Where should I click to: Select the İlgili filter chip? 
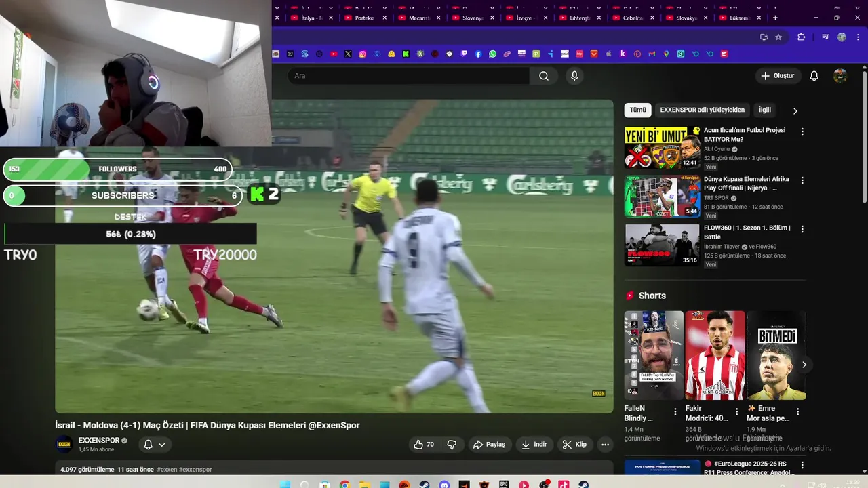(x=765, y=110)
